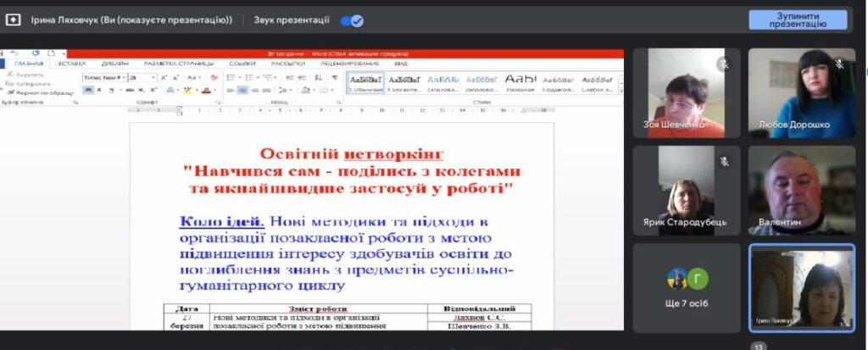Select the 'Название' style
This screenshot has width=868, height=350.
[520, 83]
